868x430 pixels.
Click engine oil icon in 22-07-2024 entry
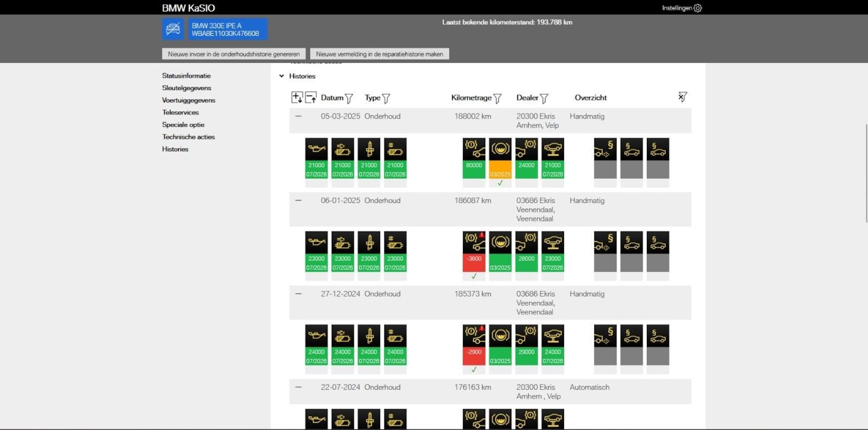316,419
